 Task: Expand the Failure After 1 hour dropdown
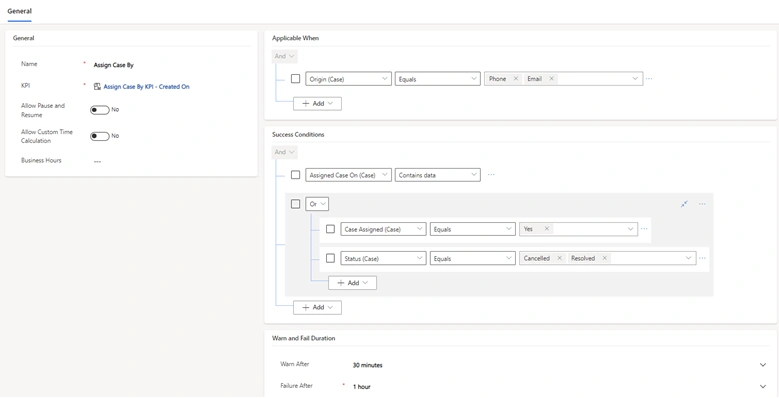tap(763, 386)
